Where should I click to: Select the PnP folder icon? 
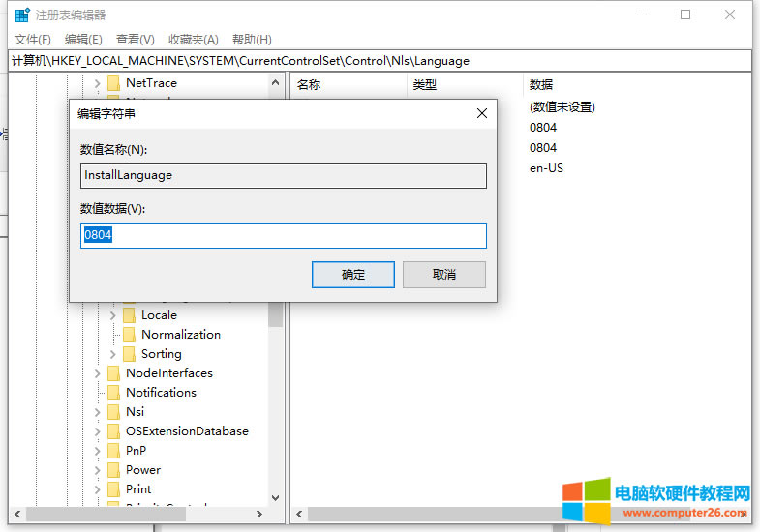(x=113, y=451)
